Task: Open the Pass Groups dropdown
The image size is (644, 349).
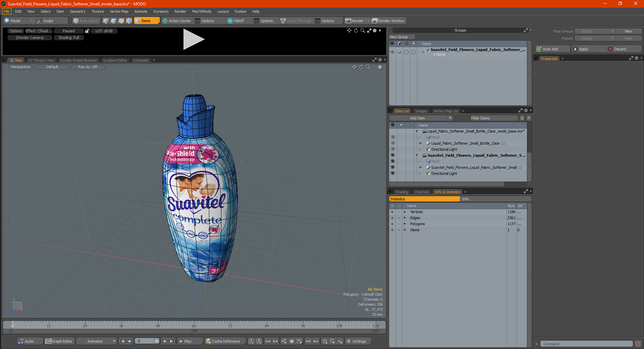Action: coord(595,31)
